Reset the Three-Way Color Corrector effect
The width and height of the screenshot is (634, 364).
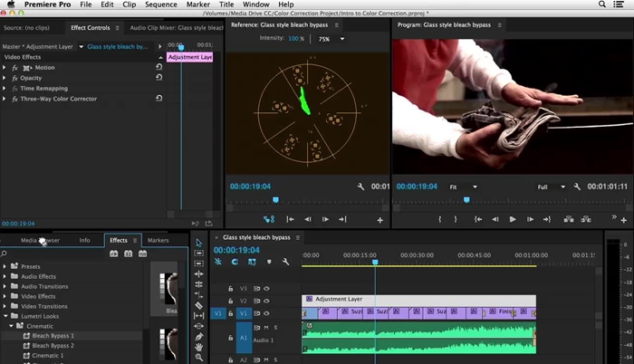159,99
